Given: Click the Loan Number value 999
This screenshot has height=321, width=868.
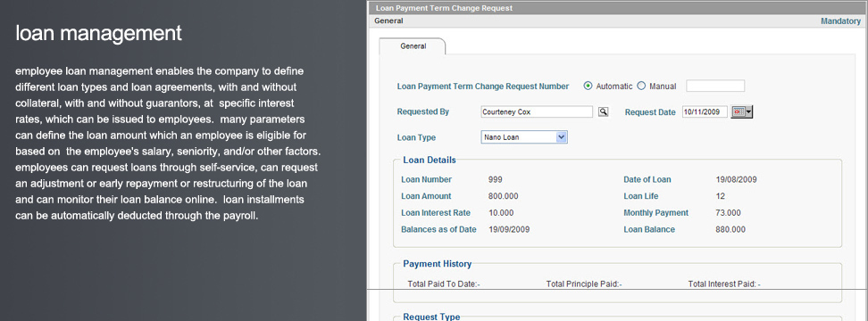Looking at the screenshot, I should [496, 179].
